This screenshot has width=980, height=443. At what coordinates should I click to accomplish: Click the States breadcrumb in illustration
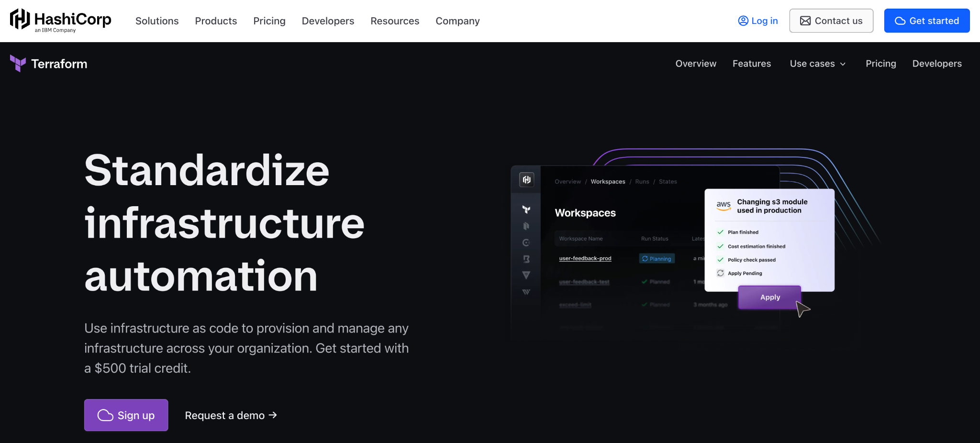(x=668, y=182)
